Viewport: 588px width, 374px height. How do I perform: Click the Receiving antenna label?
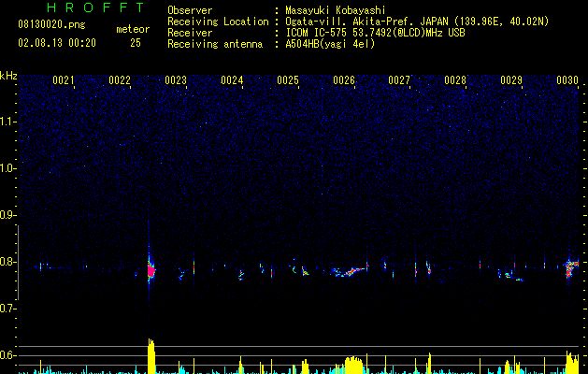[215, 44]
